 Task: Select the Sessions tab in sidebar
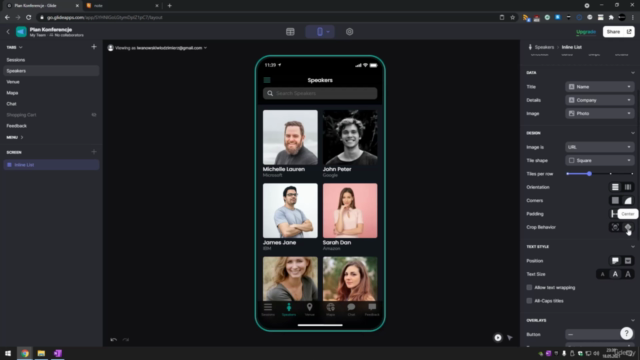tap(51, 60)
